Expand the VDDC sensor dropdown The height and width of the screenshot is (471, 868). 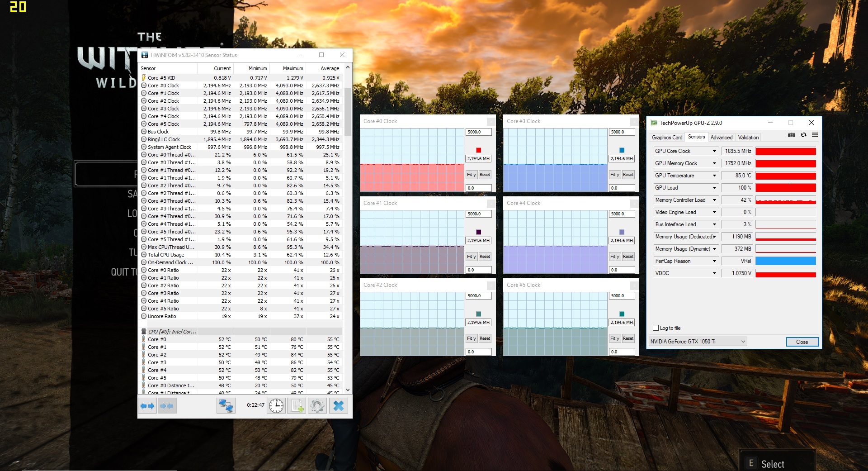point(714,273)
